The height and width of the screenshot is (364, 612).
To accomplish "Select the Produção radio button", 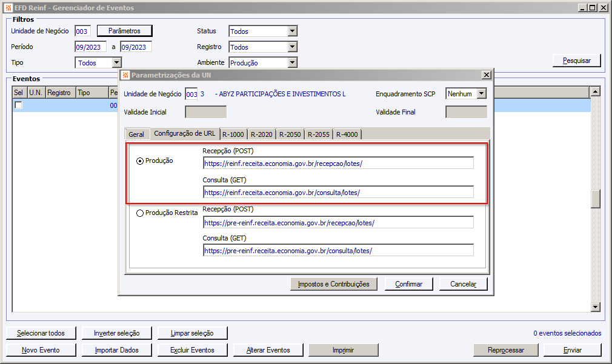I will (140, 161).
